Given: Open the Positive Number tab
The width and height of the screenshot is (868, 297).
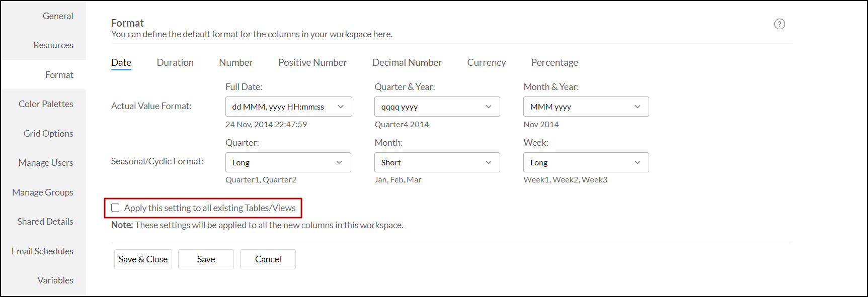Looking at the screenshot, I should tap(312, 63).
